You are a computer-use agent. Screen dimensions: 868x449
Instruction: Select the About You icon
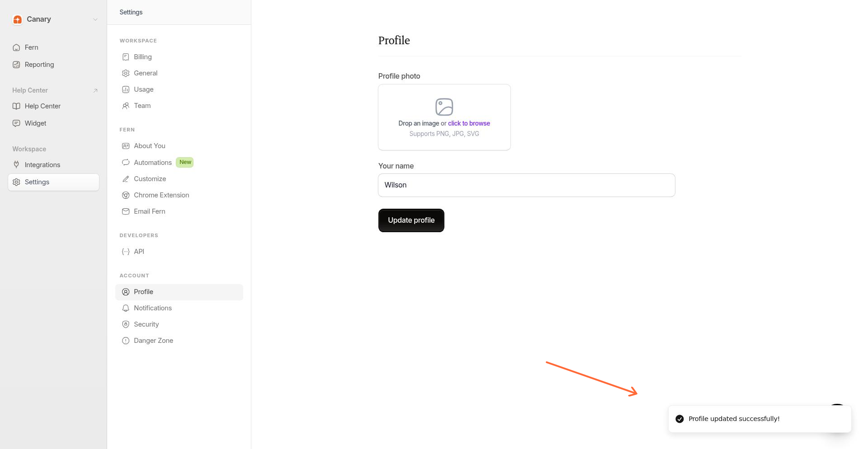tap(125, 146)
